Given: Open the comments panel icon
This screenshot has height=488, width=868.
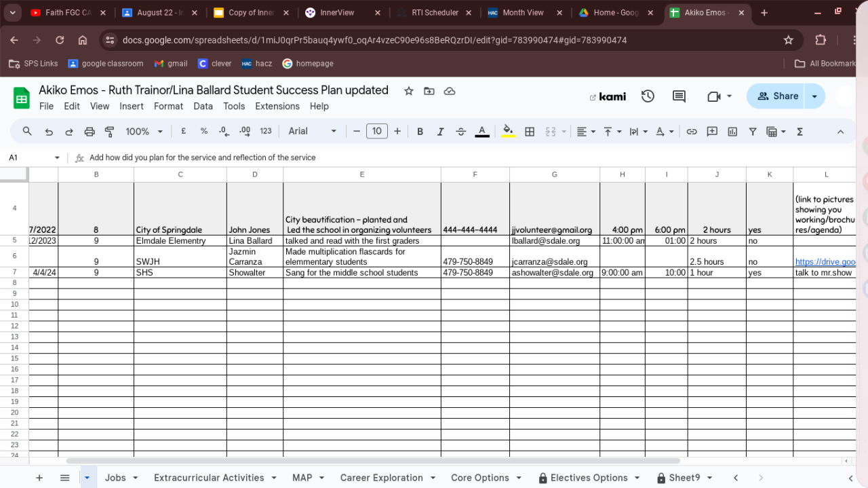Looking at the screenshot, I should pyautogui.click(x=679, y=96).
